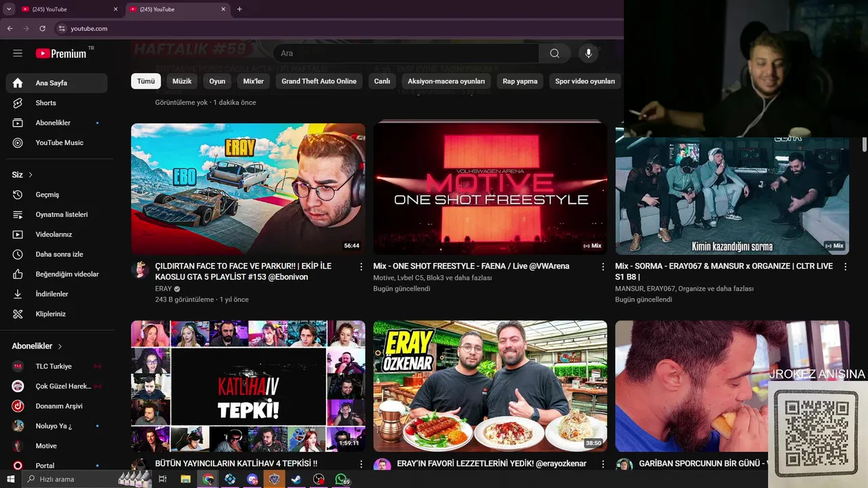Expand the Abonelikler section header
The image size is (868, 488).
[37, 346]
